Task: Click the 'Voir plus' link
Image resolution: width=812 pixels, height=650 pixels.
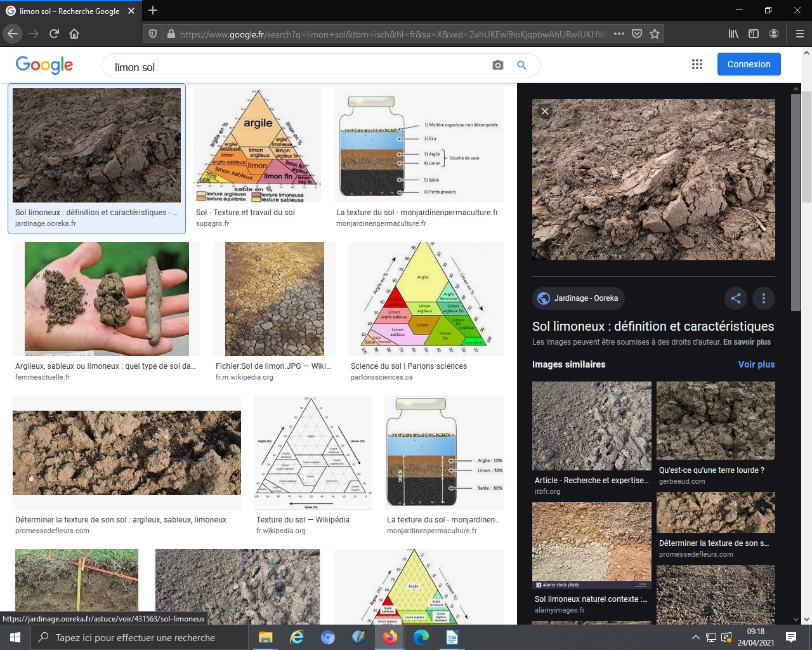Action: click(756, 364)
